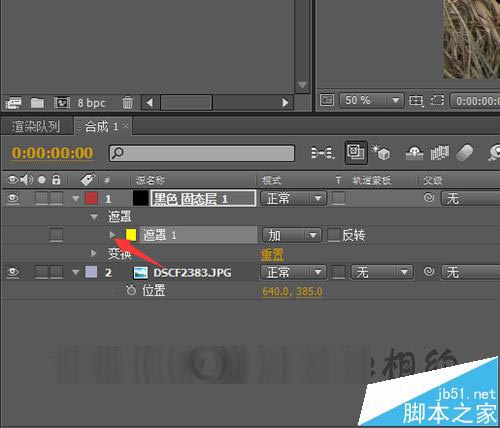Click the trash icon to delete selected item
The image size is (500, 428).
coord(127,103)
